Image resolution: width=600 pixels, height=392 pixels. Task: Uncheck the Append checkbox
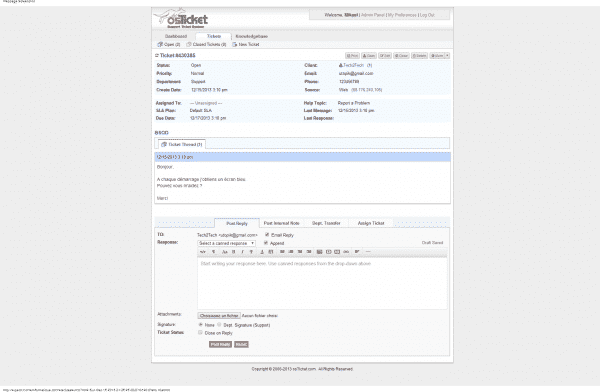tap(266, 243)
